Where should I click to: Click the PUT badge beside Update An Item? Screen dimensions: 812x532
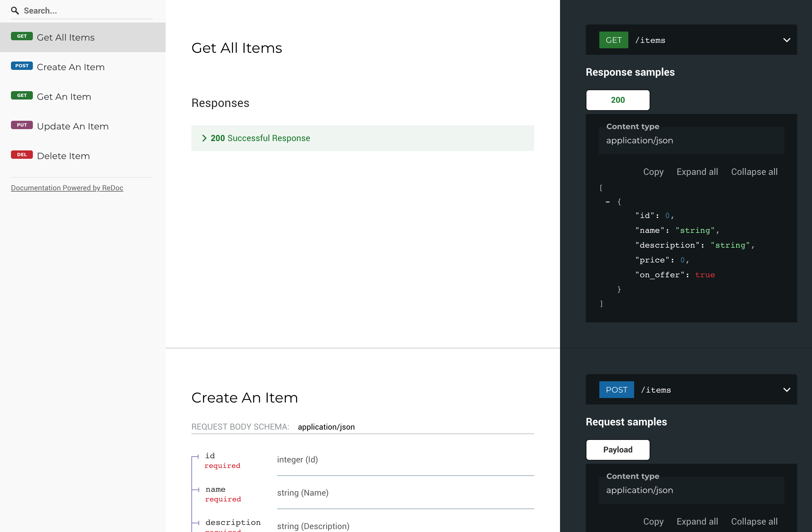point(22,125)
